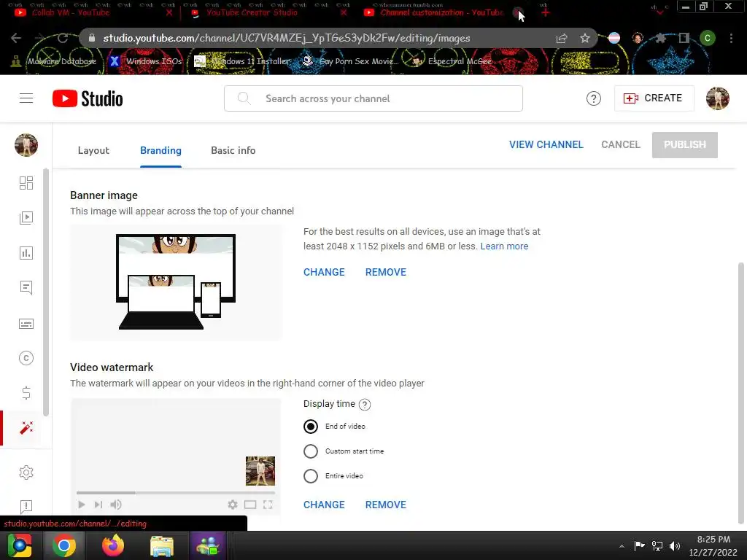Screen dimensions: 747x560
Task: Show hidden tray icons arrow
Action: pyautogui.click(x=622, y=546)
